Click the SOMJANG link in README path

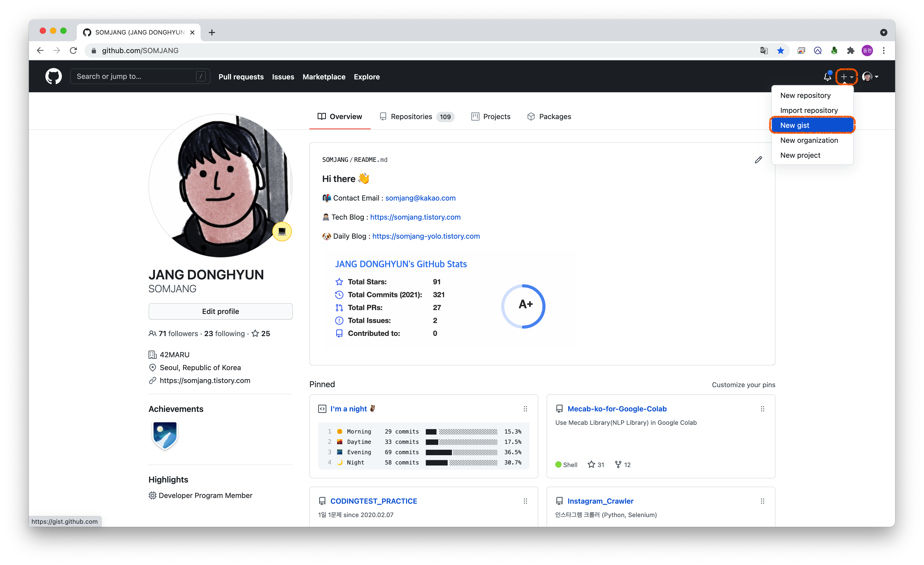coord(335,160)
